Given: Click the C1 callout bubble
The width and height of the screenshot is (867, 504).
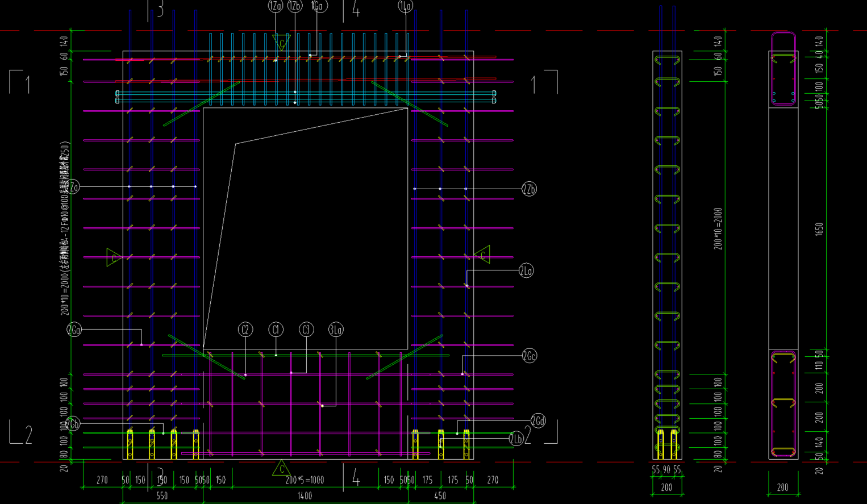Looking at the screenshot, I should (x=276, y=330).
